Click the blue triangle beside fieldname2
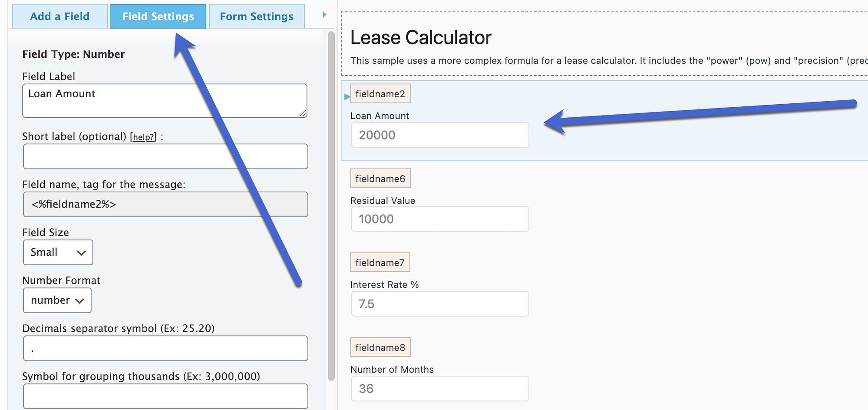Screen dimensions: 868x410 click(x=346, y=97)
